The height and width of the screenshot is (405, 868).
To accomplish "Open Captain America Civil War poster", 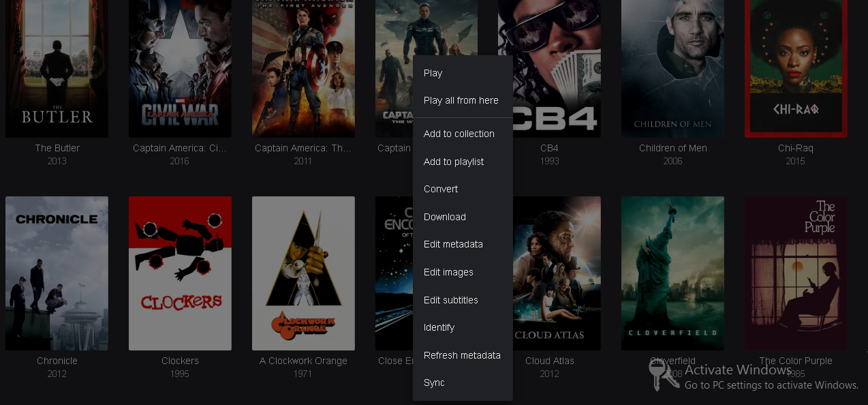I will click(x=180, y=68).
